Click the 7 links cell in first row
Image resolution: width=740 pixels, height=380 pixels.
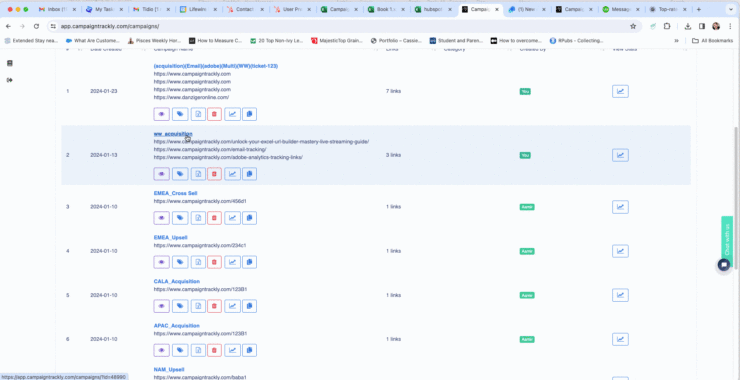393,91
